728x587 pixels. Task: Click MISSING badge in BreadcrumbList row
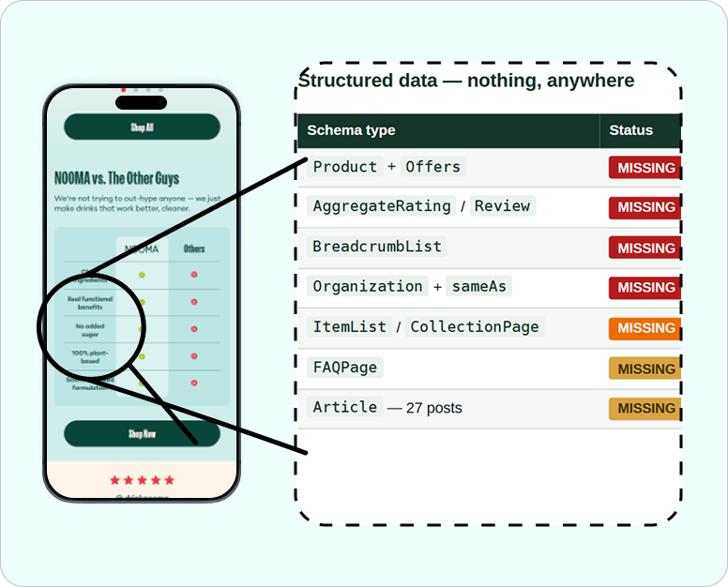click(x=645, y=248)
